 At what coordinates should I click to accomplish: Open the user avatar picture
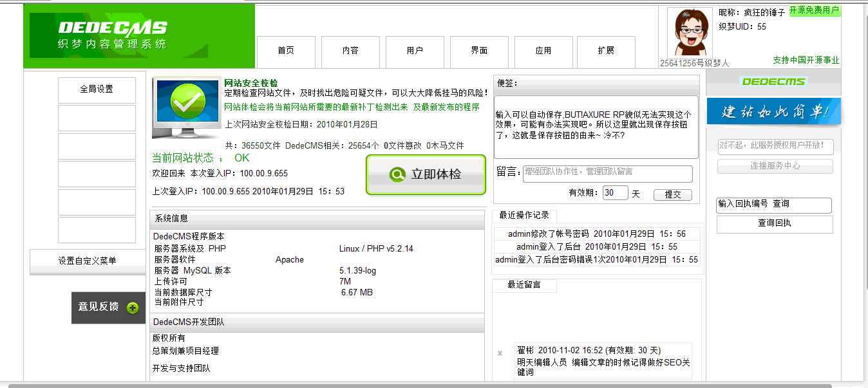689,33
